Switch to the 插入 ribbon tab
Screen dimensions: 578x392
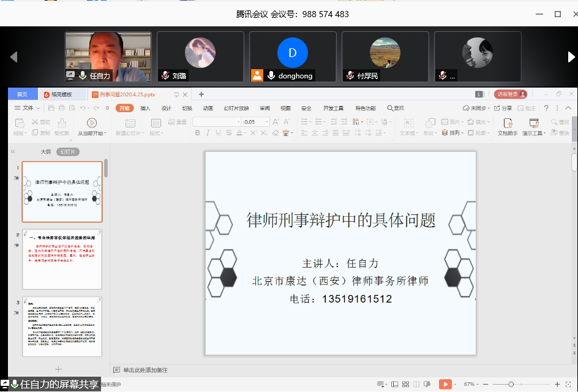point(145,108)
